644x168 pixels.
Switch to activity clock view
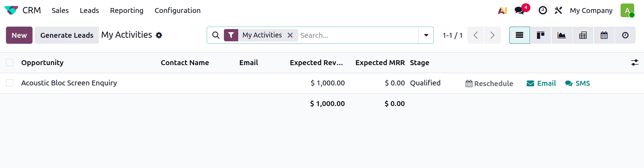coord(625,35)
